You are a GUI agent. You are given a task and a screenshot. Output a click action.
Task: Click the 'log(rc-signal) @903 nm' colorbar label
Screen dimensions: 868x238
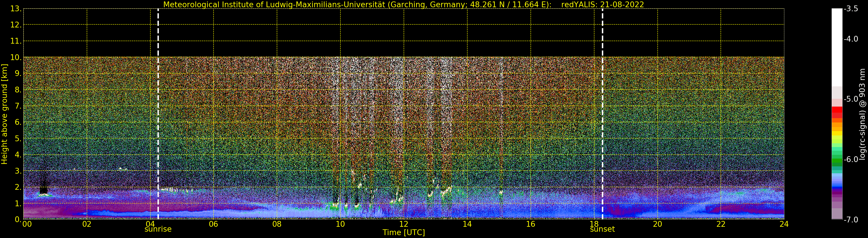[862, 114]
